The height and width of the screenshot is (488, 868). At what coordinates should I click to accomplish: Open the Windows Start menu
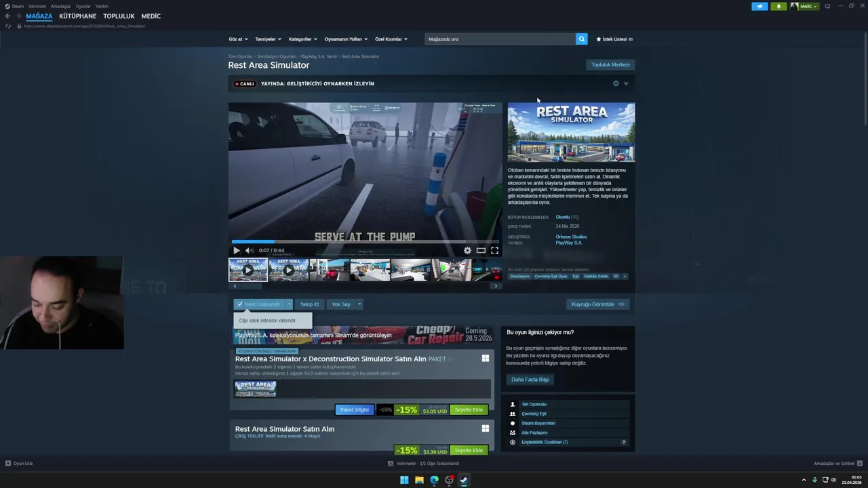coord(404,480)
